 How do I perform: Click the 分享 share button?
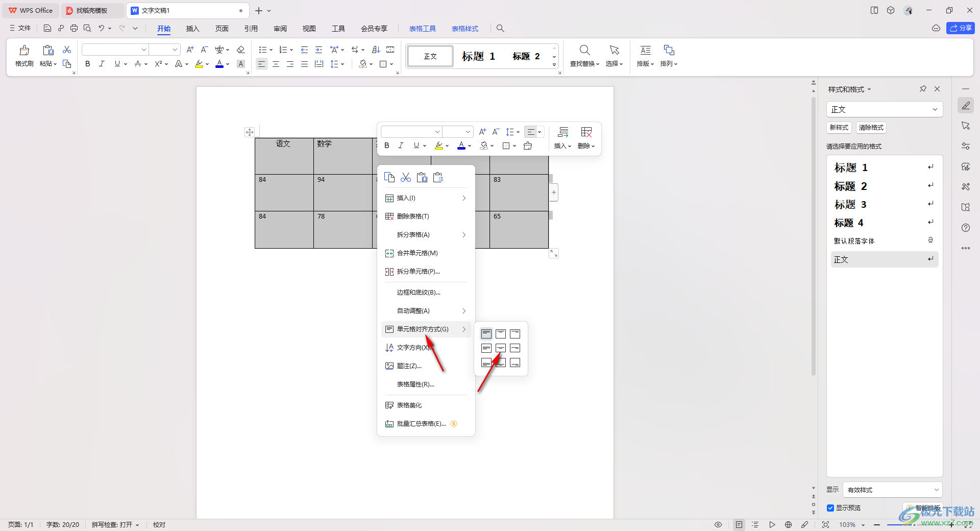tap(961, 28)
